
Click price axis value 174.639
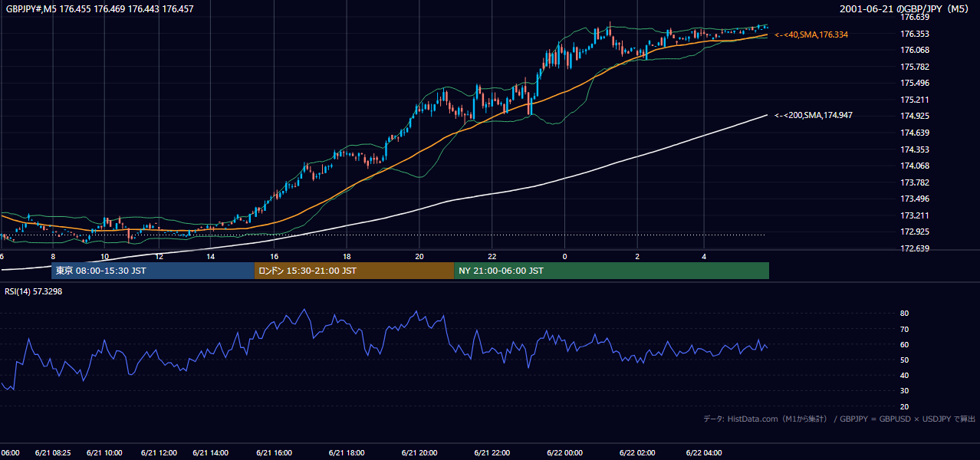(x=915, y=133)
